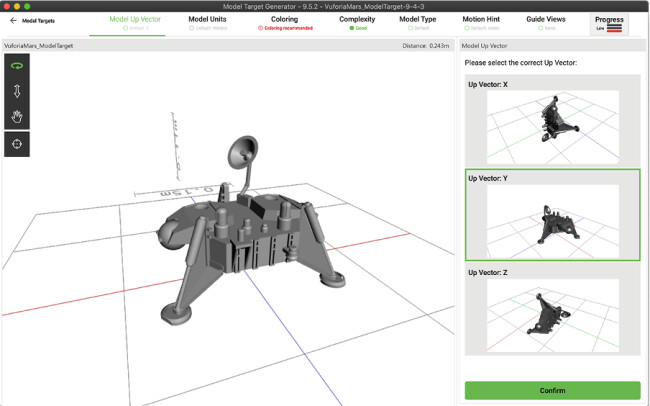Go back using the Model Targets arrow

pos(13,20)
